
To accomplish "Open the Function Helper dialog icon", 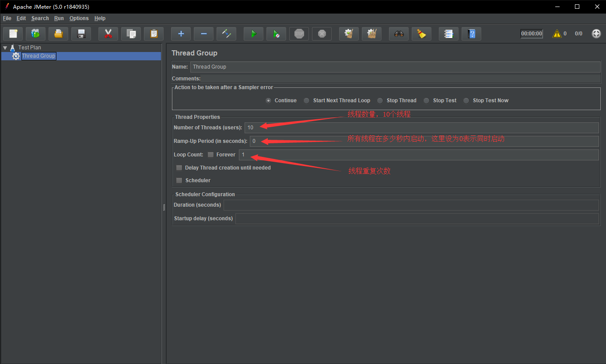I will click(449, 34).
